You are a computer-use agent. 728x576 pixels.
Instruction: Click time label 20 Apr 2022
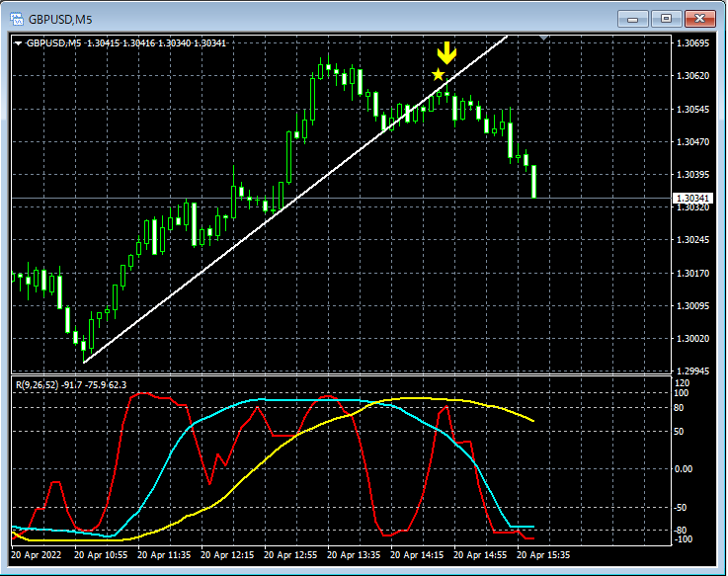point(37,554)
